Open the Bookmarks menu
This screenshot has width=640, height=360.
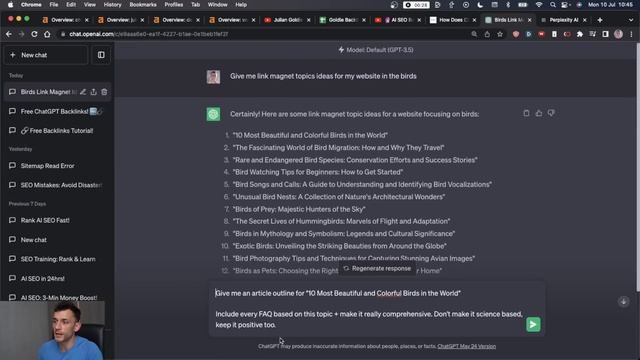click(x=143, y=5)
